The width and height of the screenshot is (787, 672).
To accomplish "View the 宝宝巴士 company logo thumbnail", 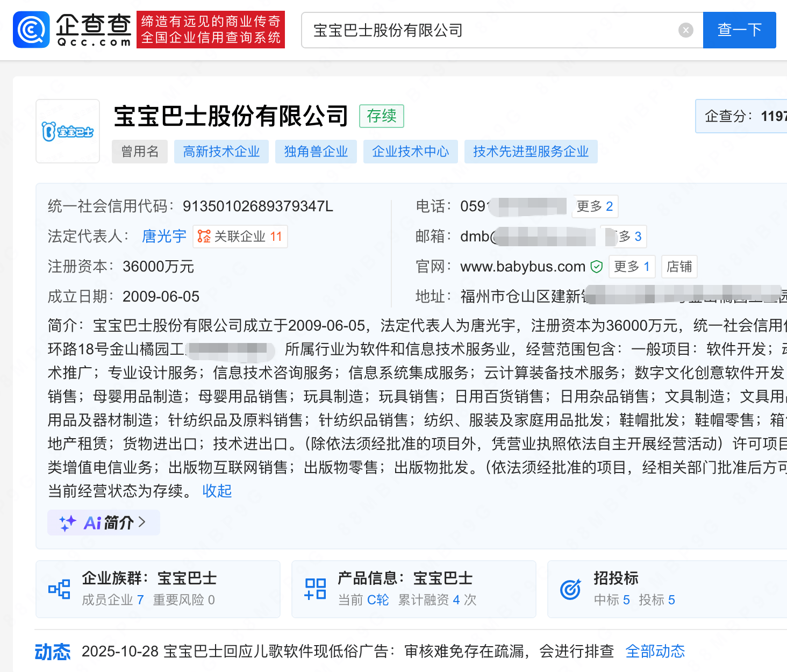I will pyautogui.click(x=67, y=131).
